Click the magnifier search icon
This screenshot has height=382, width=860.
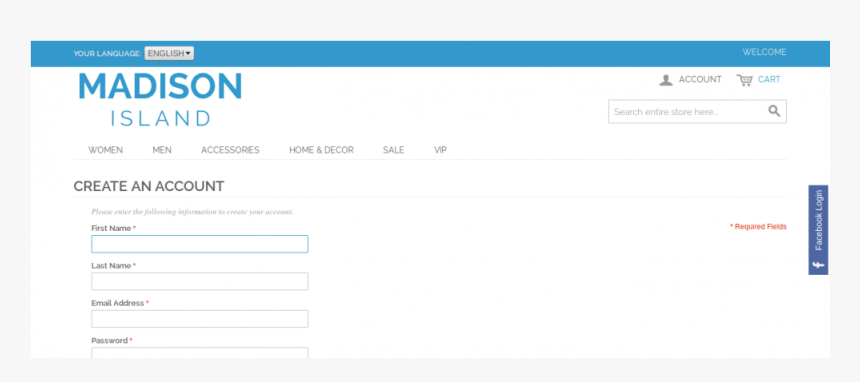point(774,111)
